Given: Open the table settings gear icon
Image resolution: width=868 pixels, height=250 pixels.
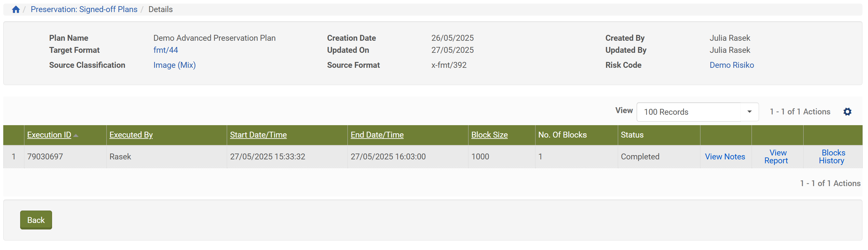Looking at the screenshot, I should pos(847,112).
